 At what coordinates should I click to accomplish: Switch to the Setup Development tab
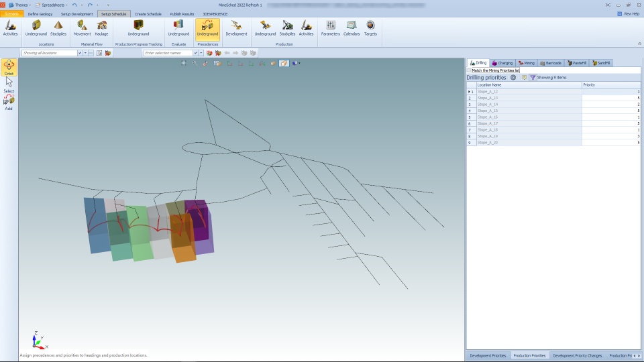point(76,14)
